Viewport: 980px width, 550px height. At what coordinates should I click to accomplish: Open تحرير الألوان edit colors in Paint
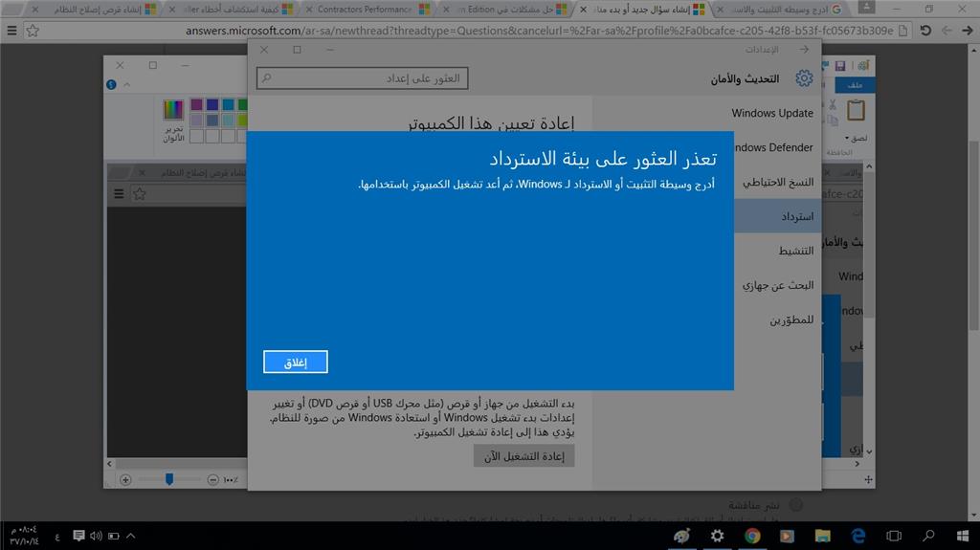(x=173, y=121)
